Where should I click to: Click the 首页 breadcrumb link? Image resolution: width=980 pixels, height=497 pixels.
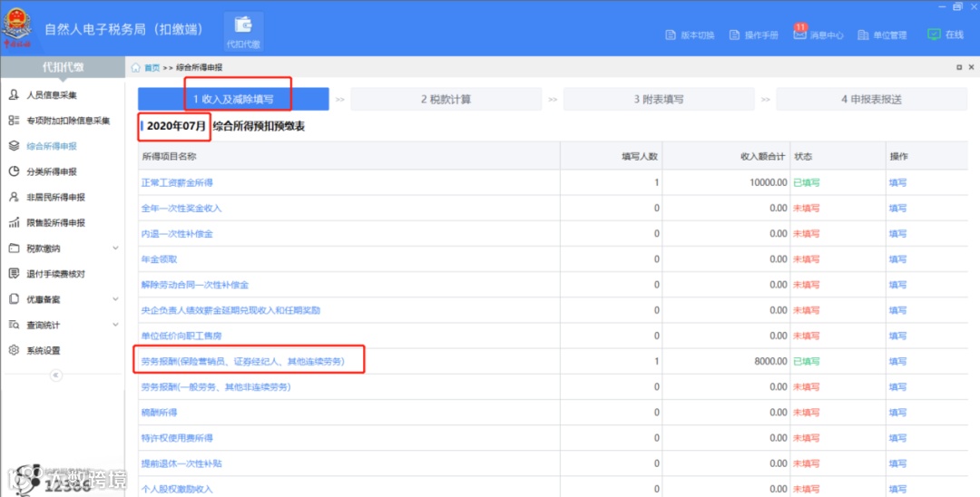pyautogui.click(x=152, y=67)
